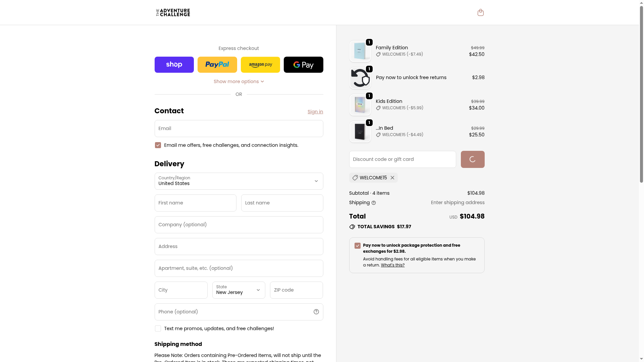Open the Country/Region dropdown
This screenshot has height=362, width=644.
pyautogui.click(x=239, y=181)
